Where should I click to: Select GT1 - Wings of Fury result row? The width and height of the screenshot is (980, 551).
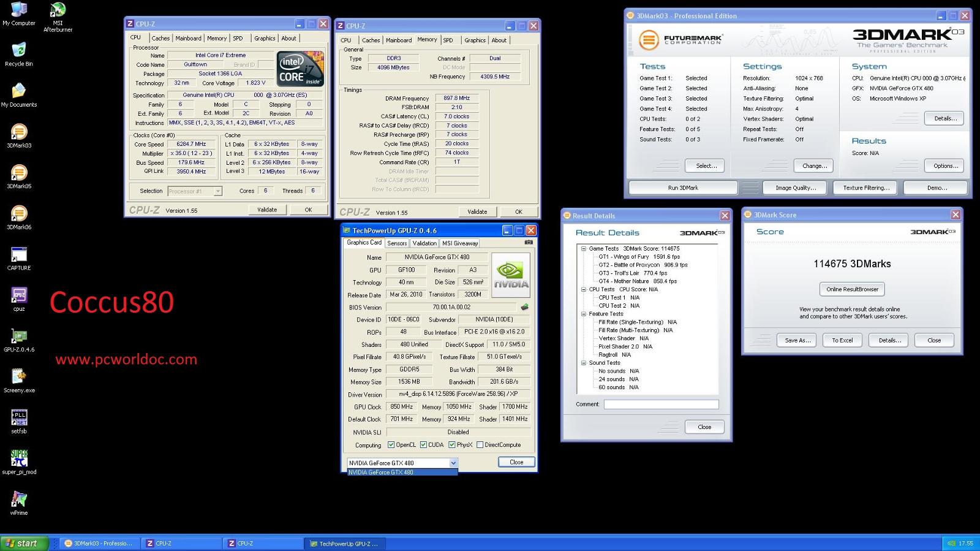tap(639, 257)
